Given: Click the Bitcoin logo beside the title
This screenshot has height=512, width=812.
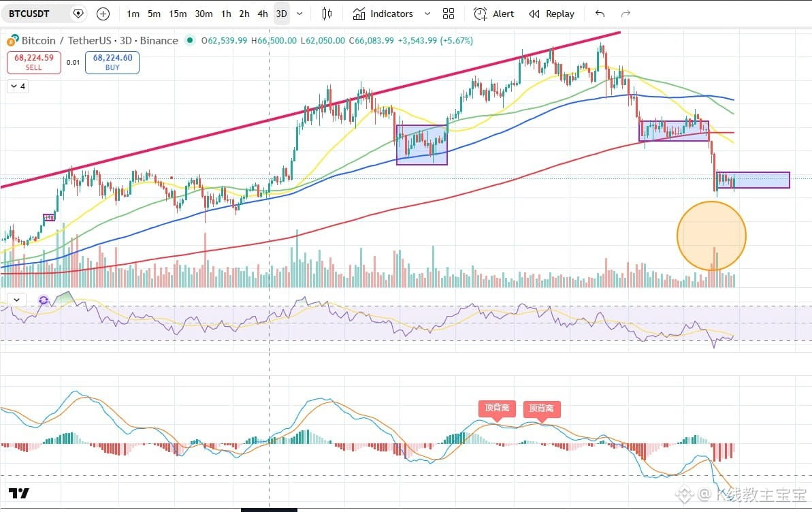Looking at the screenshot, I should (12, 40).
